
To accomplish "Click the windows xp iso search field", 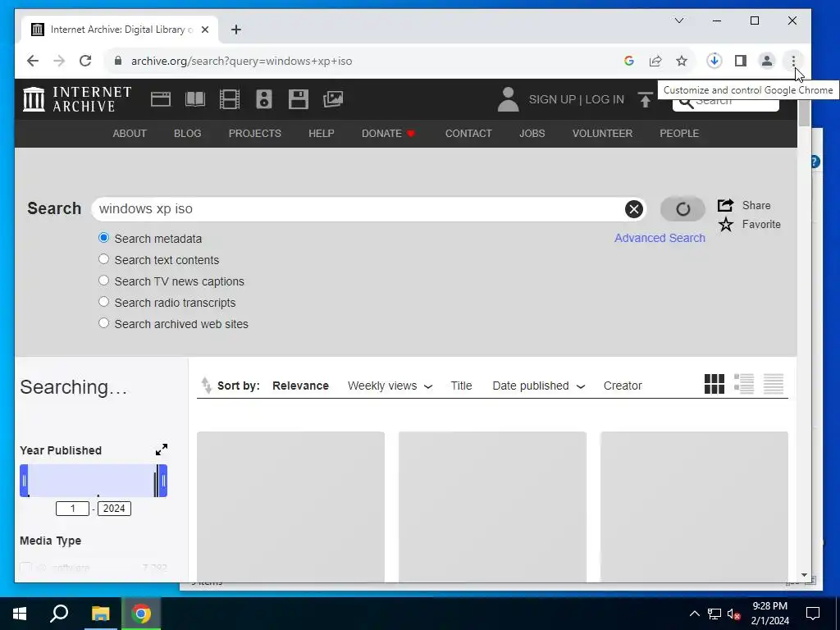I will 359,209.
